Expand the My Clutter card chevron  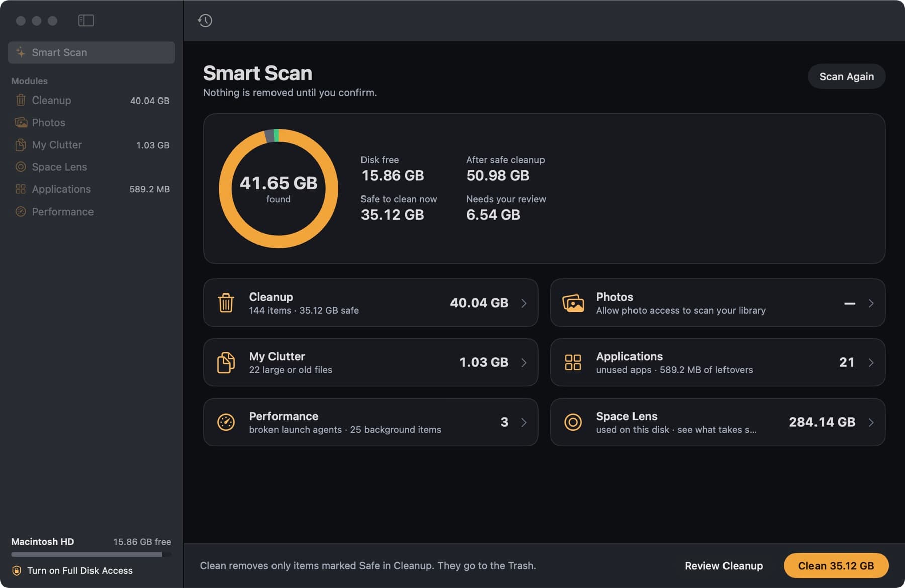(524, 362)
